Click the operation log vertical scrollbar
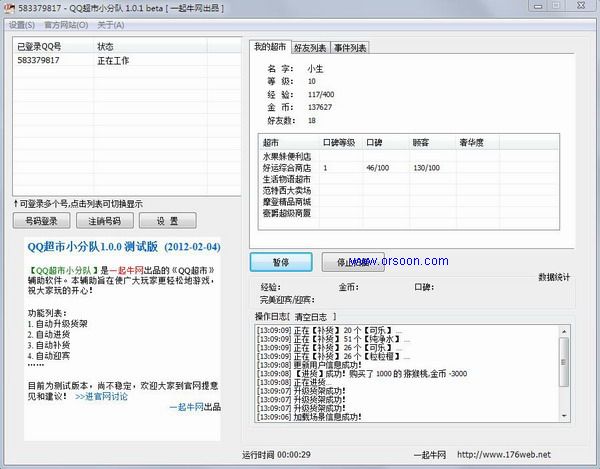The width and height of the screenshot is (600, 469). tap(562, 385)
